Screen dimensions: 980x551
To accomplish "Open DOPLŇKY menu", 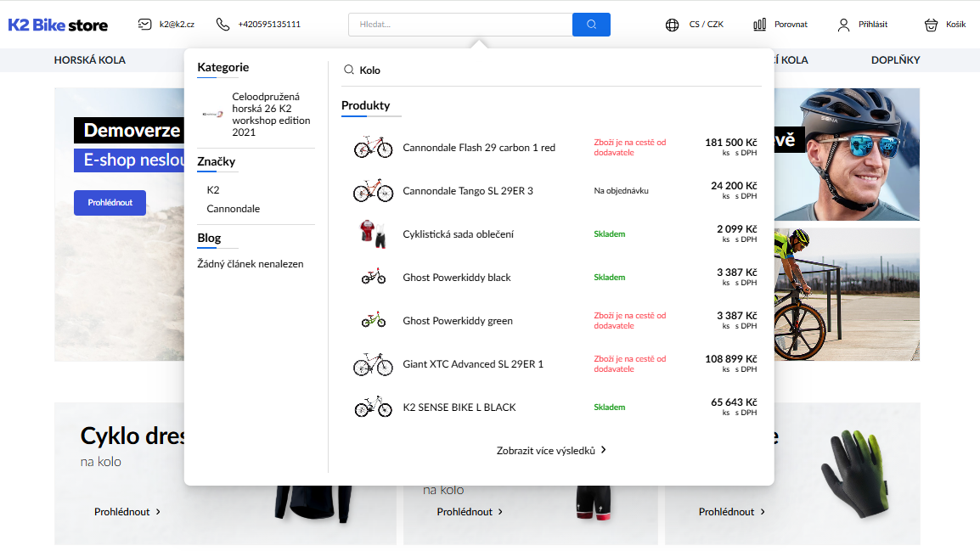I will pyautogui.click(x=896, y=60).
